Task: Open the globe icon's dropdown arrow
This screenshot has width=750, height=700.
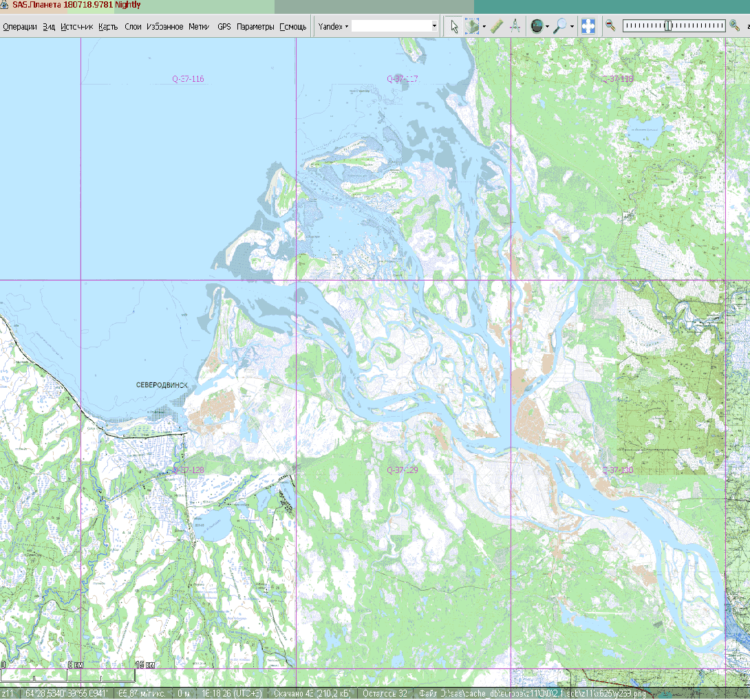Action: [548, 27]
